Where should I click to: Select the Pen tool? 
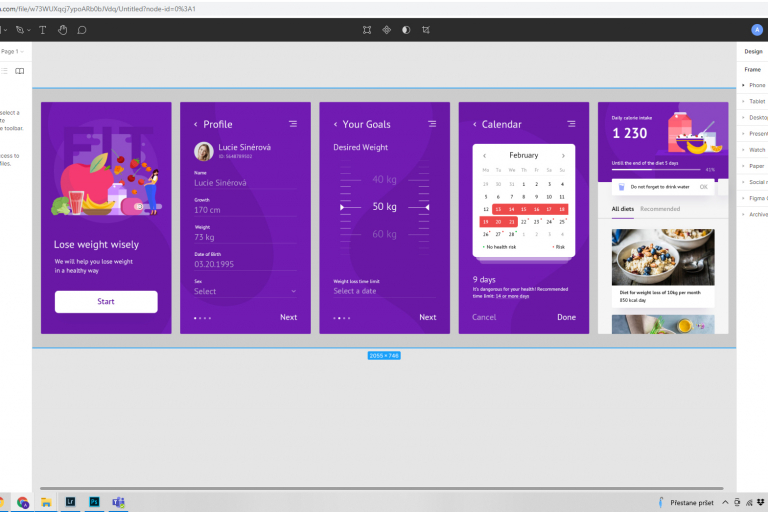[20, 30]
